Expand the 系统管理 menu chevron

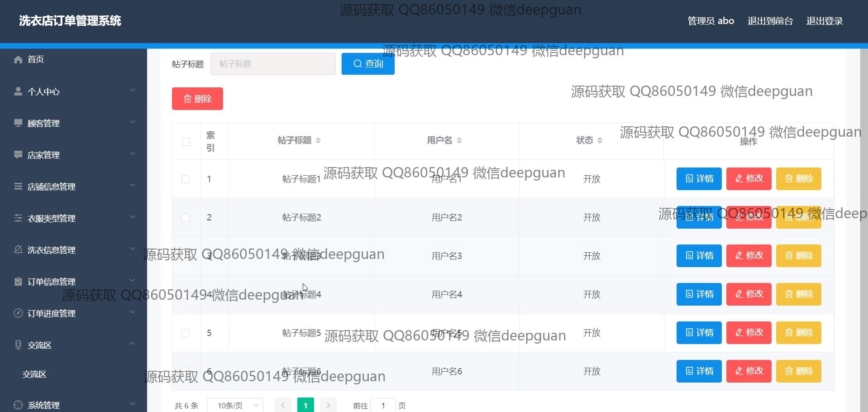point(133,403)
